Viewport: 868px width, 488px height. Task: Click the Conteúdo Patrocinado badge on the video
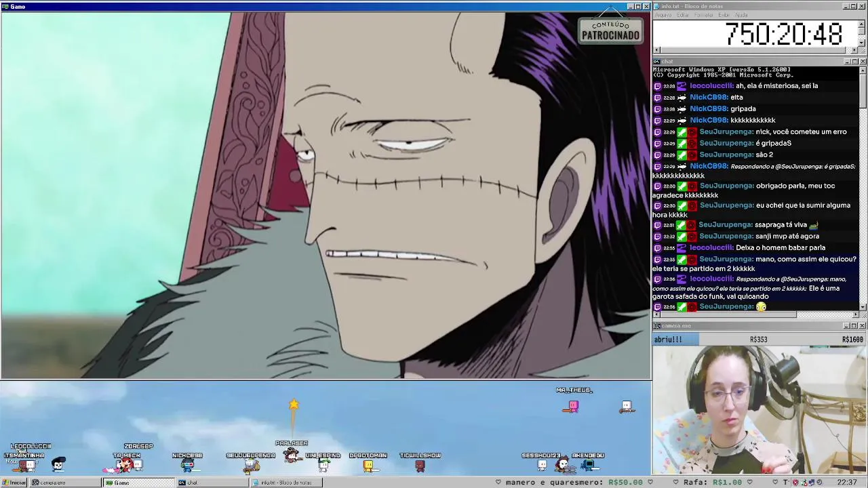[x=610, y=30]
